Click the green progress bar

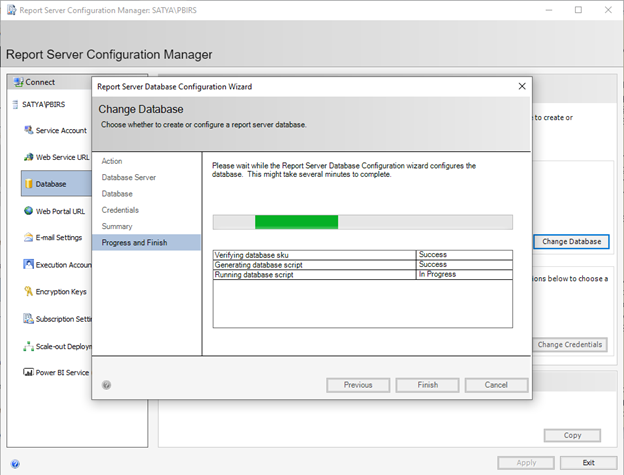[296, 222]
